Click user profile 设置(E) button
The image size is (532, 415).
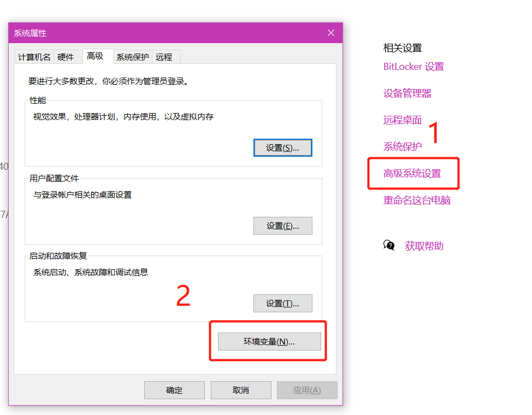[x=282, y=226]
